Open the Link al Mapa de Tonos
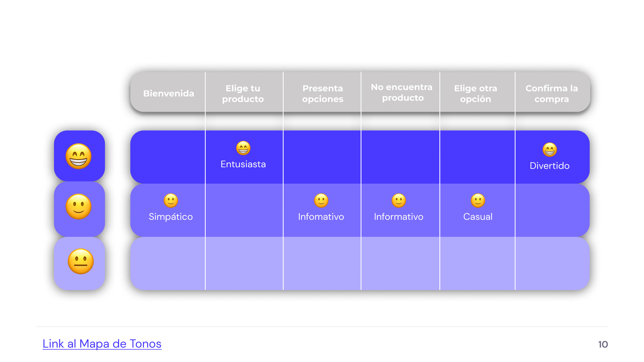Screen dimensions: 644x362 point(102,344)
